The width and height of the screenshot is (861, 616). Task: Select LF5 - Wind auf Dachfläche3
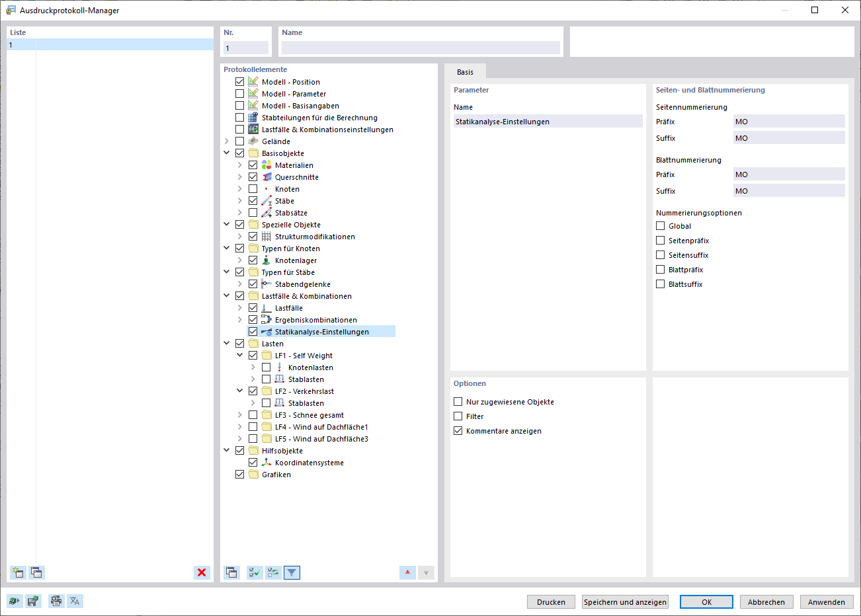pos(321,439)
